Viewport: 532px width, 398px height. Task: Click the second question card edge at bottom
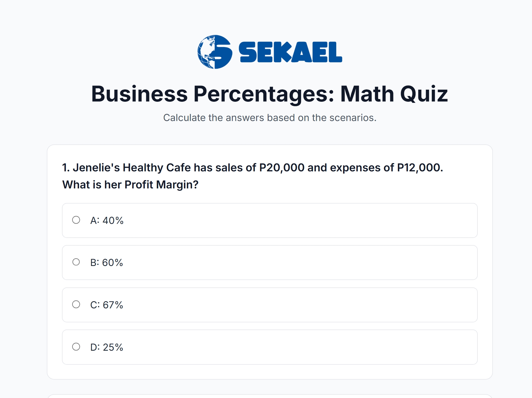pyautogui.click(x=266, y=396)
